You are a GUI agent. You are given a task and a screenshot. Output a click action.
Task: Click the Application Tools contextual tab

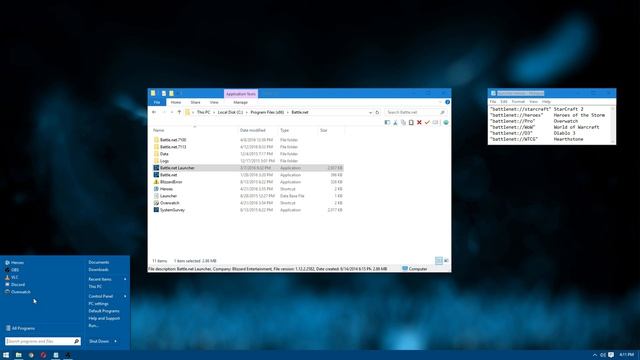click(x=241, y=94)
